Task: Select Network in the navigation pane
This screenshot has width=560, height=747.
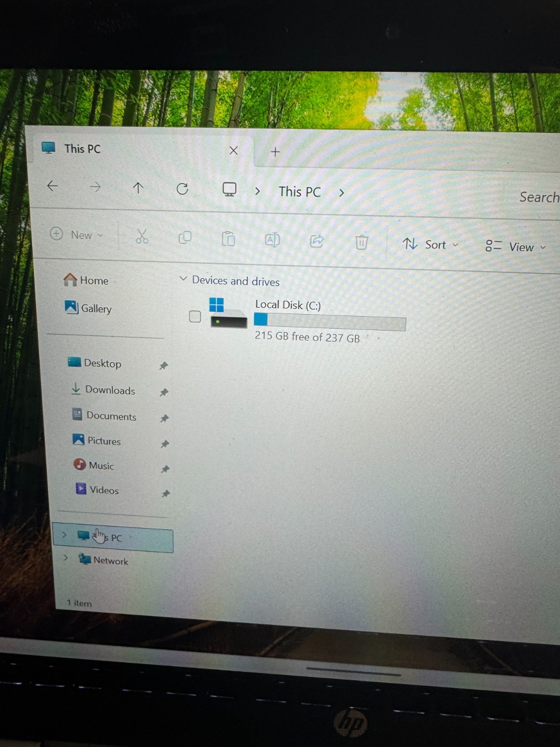Action: click(104, 559)
